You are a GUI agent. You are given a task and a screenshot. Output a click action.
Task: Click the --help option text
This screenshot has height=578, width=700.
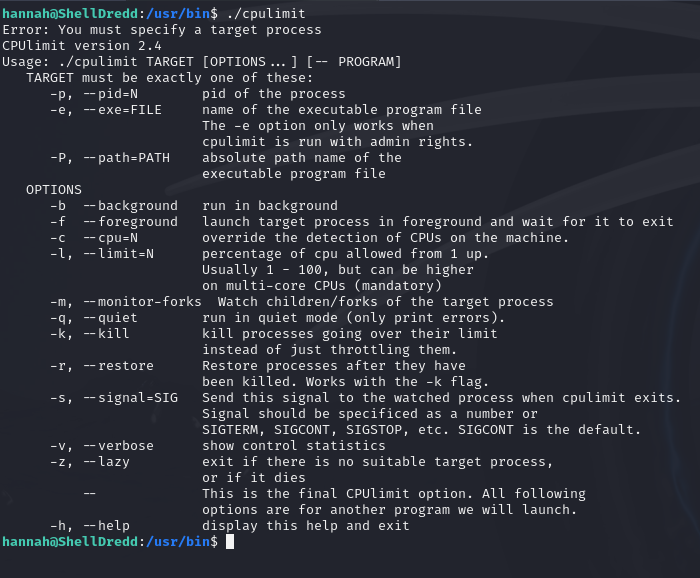106,525
